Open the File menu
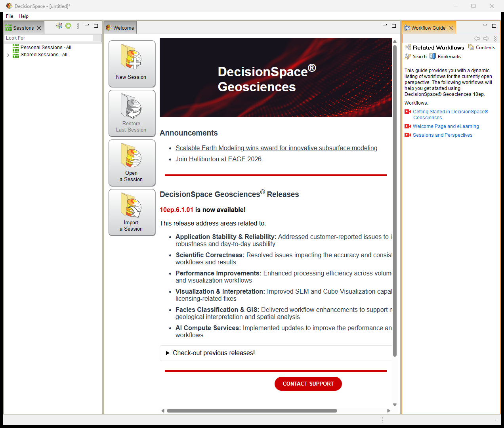 (10, 16)
